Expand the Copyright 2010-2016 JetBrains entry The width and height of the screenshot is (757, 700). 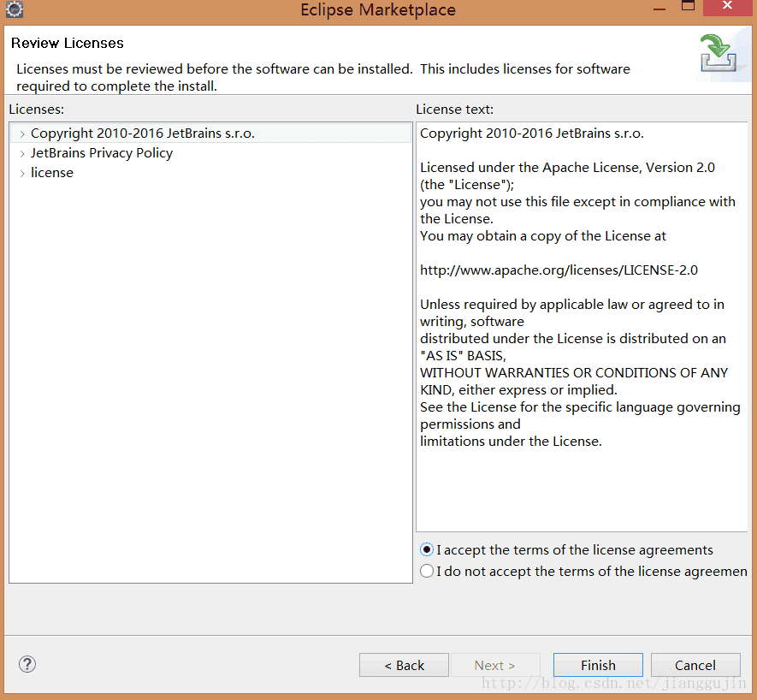click(22, 134)
